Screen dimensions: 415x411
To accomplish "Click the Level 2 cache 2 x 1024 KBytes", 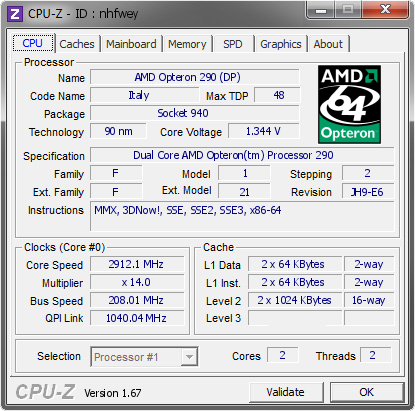I will [x=295, y=300].
